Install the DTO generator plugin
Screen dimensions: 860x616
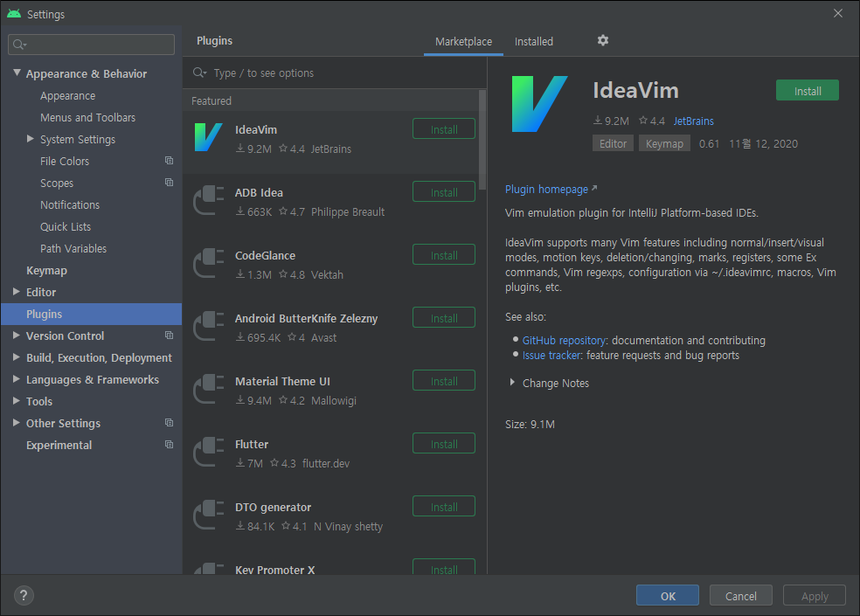coord(444,507)
